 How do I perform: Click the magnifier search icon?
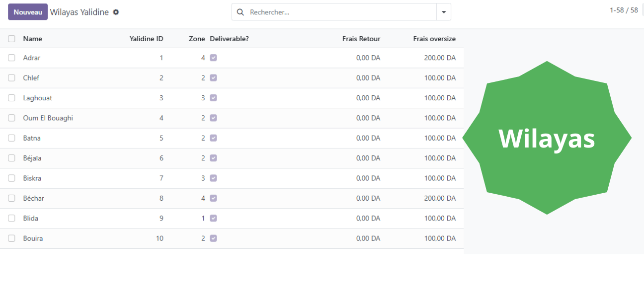241,12
